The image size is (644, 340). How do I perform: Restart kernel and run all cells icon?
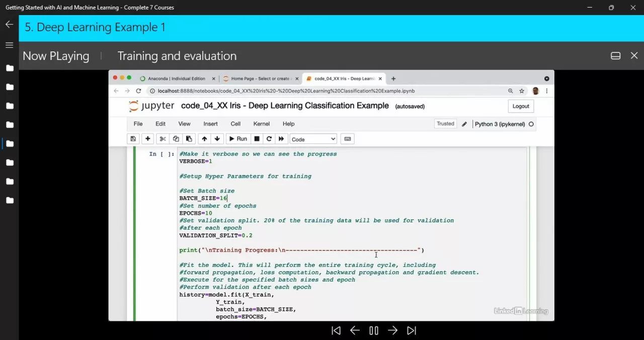click(x=281, y=139)
